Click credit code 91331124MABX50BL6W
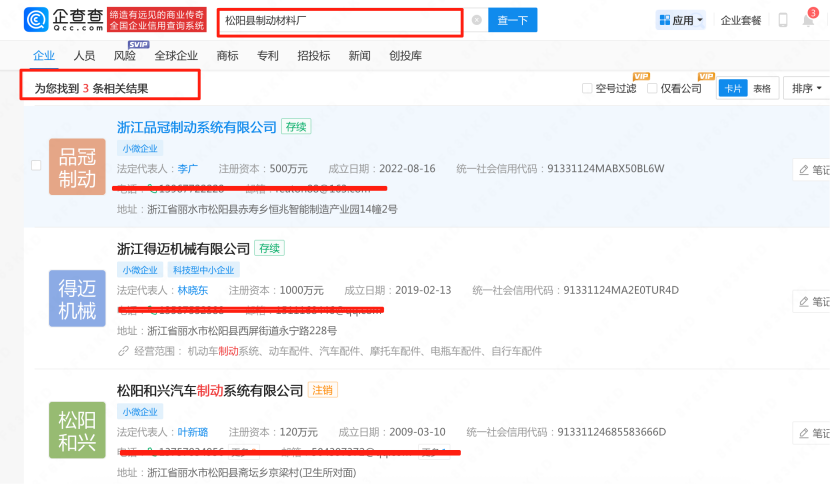The image size is (830, 484). tap(606, 168)
